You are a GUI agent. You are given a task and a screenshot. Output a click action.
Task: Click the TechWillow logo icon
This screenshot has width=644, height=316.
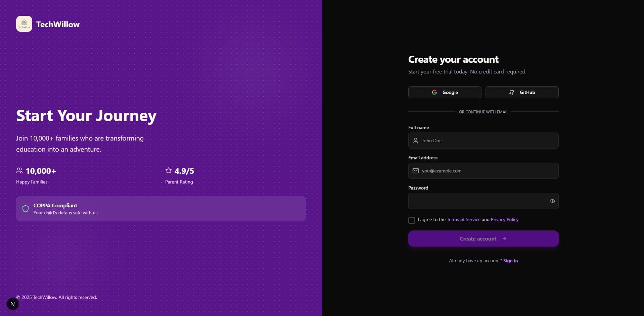point(24,23)
